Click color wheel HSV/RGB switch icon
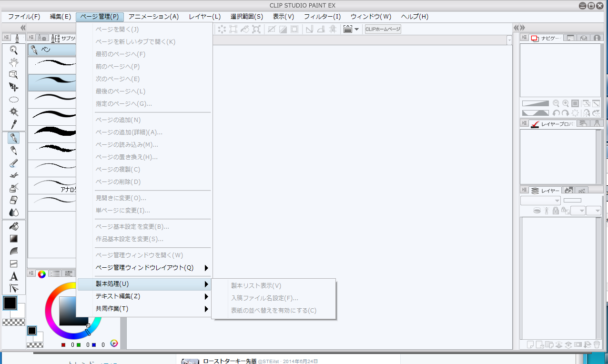This screenshot has width=608, height=364. 114,343
